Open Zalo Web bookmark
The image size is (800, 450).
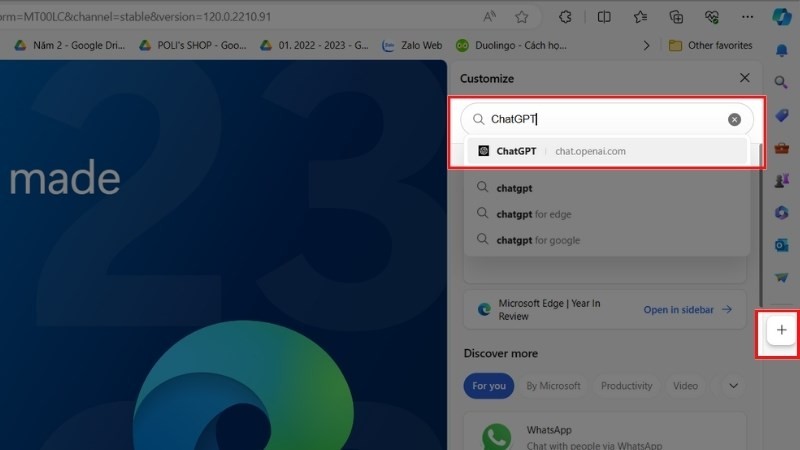click(412, 45)
